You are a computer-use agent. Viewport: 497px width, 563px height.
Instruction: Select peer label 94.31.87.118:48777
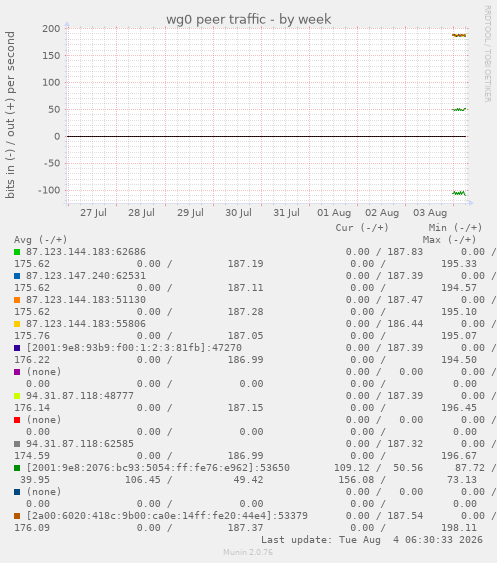click(x=80, y=396)
